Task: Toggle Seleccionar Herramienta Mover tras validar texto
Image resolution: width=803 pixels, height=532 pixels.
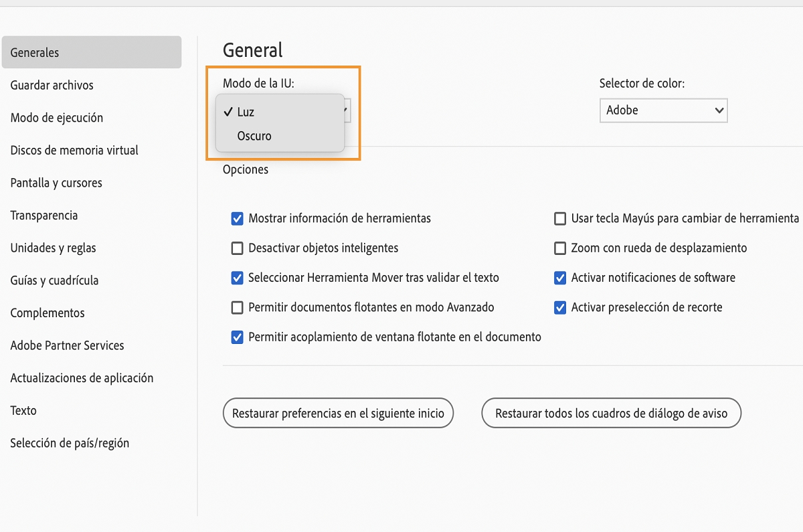Action: pos(237,278)
